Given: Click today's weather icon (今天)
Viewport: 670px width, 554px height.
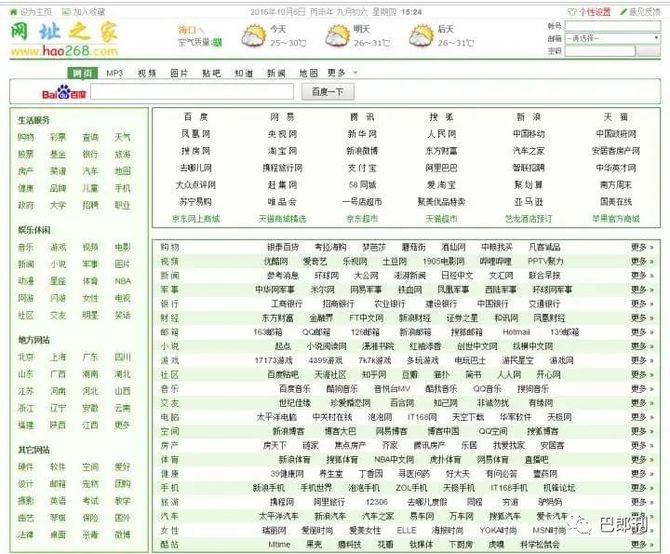Looking at the screenshot, I should [253, 36].
